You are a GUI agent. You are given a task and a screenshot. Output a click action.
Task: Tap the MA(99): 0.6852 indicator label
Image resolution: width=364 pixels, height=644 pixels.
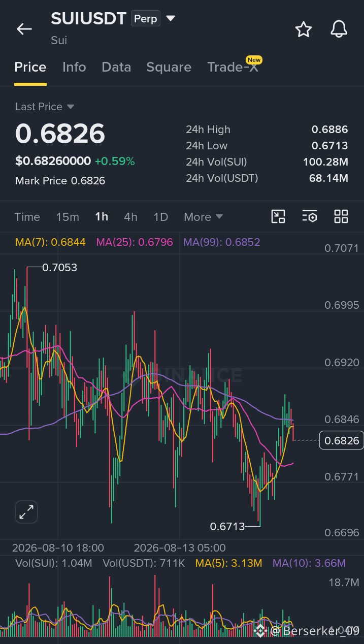point(222,242)
